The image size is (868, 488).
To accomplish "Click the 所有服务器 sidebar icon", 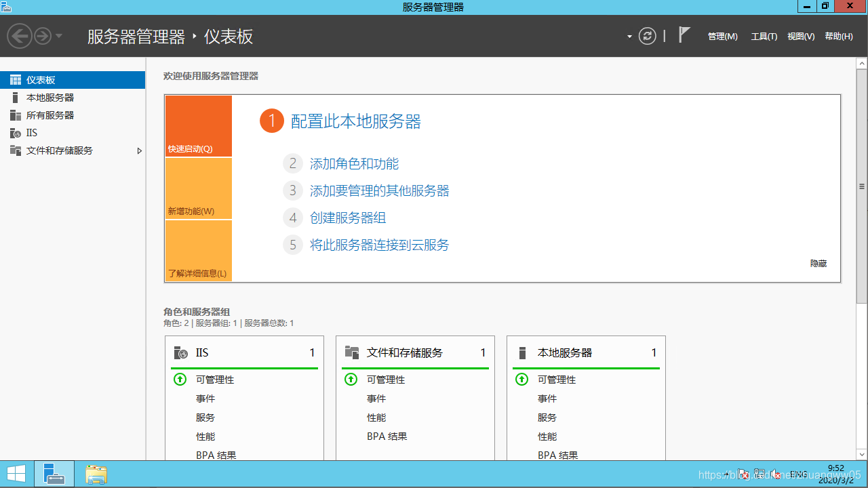I will point(16,115).
